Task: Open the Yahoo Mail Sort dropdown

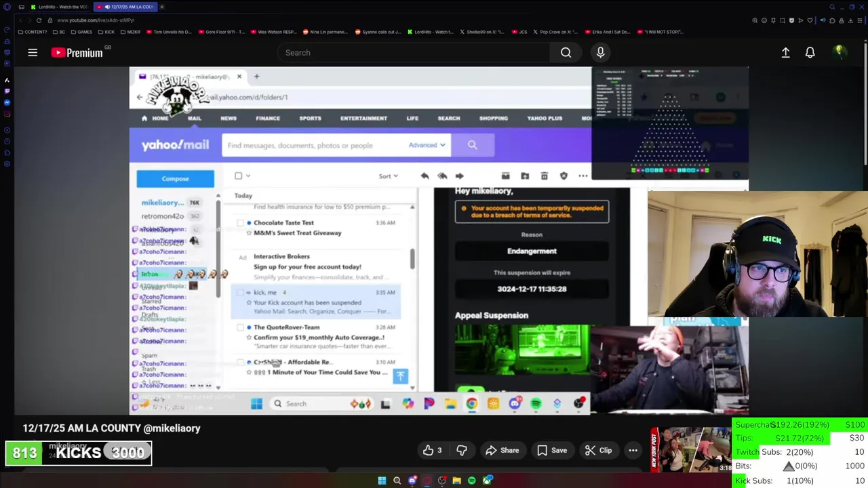Action: tap(389, 176)
